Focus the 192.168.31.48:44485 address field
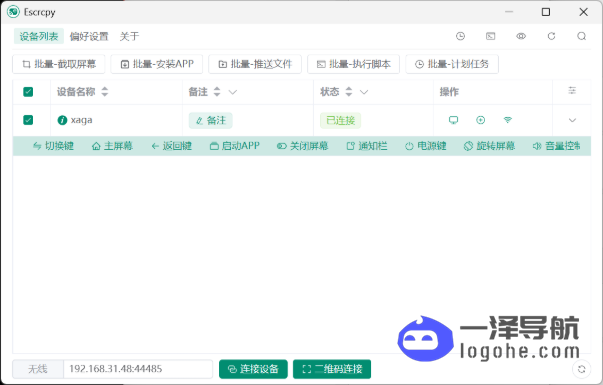Viewport: 603px width, 385px height. point(138,369)
